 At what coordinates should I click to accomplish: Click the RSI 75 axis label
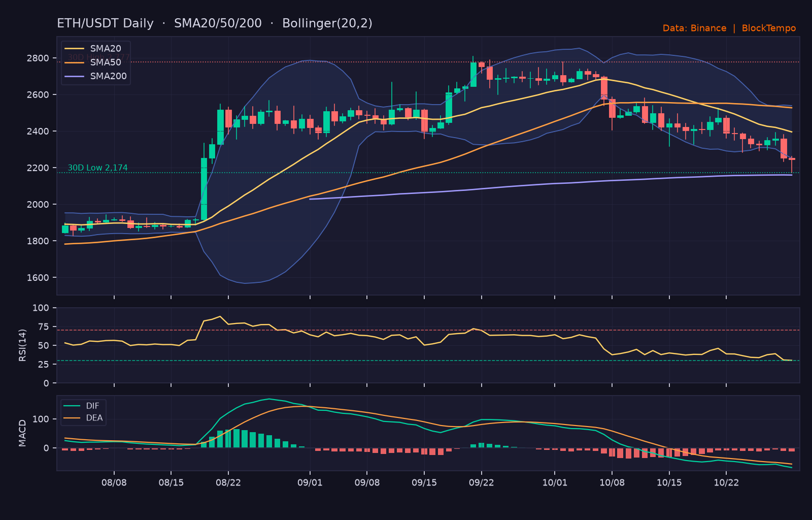pyautogui.click(x=44, y=327)
